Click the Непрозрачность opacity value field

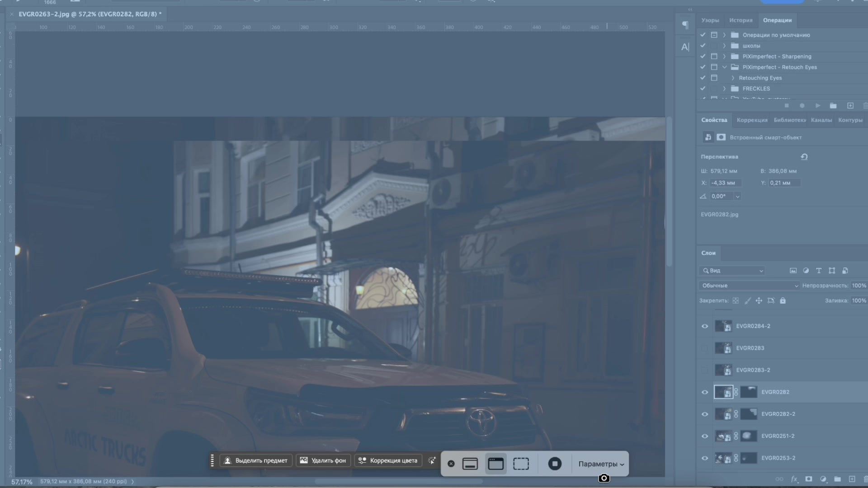tap(859, 286)
